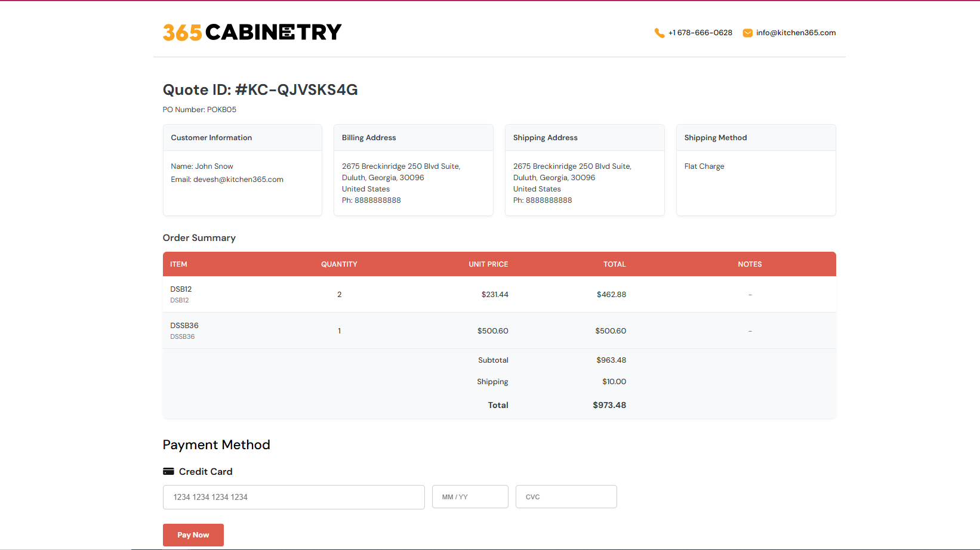Viewport: 980px width, 550px height.
Task: Select the CVC input field
Action: pyautogui.click(x=566, y=497)
